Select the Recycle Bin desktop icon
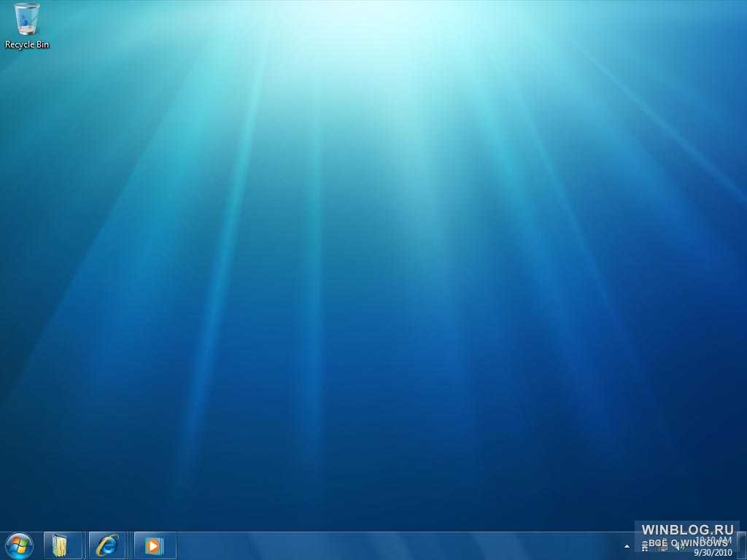Image resolution: width=747 pixels, height=560 pixels. pyautogui.click(x=27, y=26)
